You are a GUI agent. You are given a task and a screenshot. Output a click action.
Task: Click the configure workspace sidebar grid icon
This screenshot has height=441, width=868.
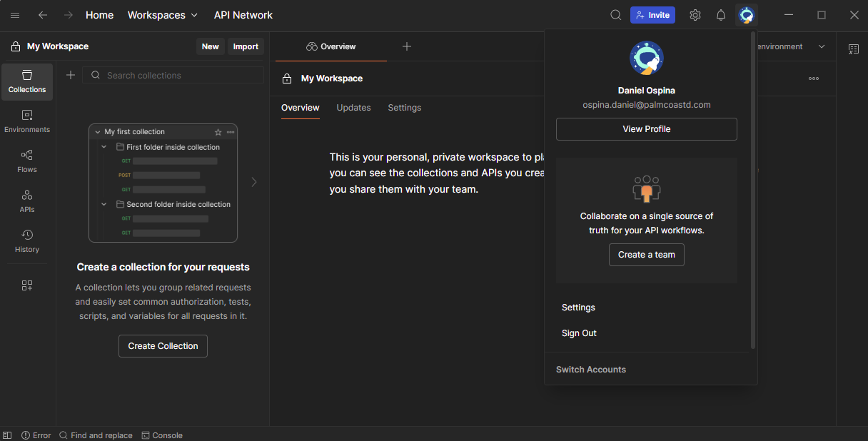point(27,285)
